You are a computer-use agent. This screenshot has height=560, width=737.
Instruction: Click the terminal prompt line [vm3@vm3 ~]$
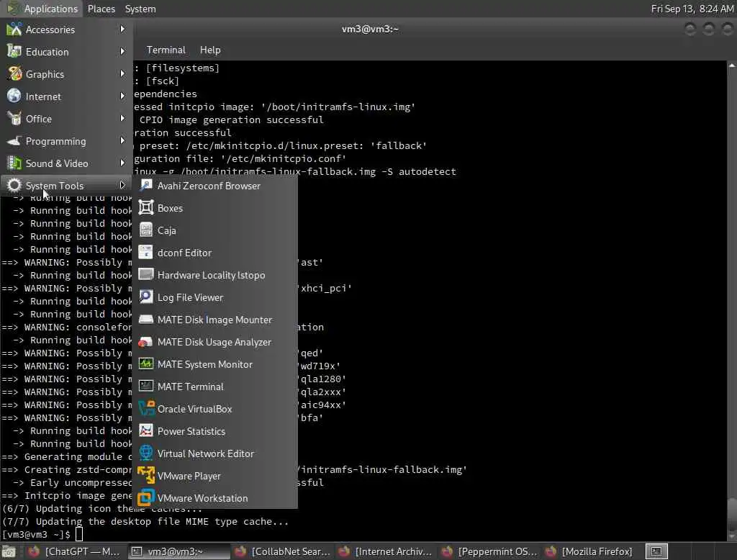point(37,535)
